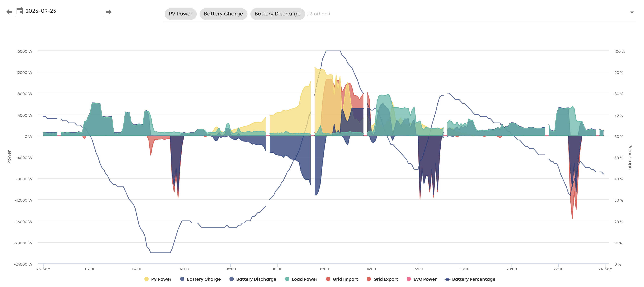Click the 16000 W axis label

coord(24,51)
